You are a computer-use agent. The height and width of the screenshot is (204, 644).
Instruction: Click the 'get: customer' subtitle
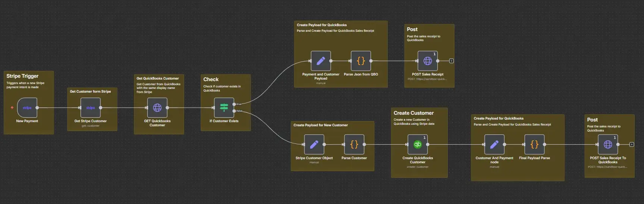[x=91, y=126]
